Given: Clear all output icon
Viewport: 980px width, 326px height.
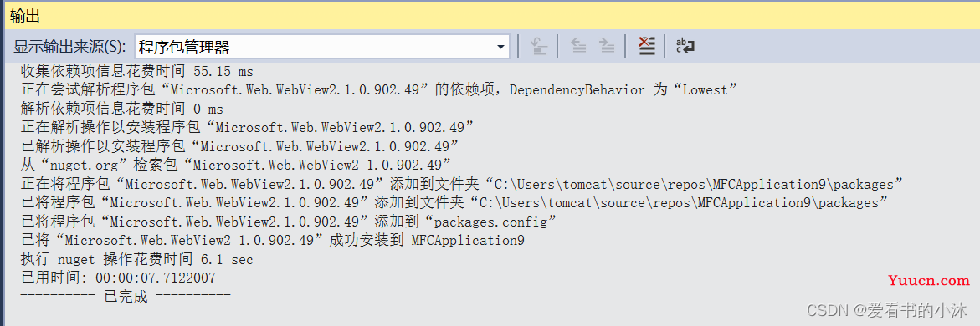Looking at the screenshot, I should [x=646, y=46].
